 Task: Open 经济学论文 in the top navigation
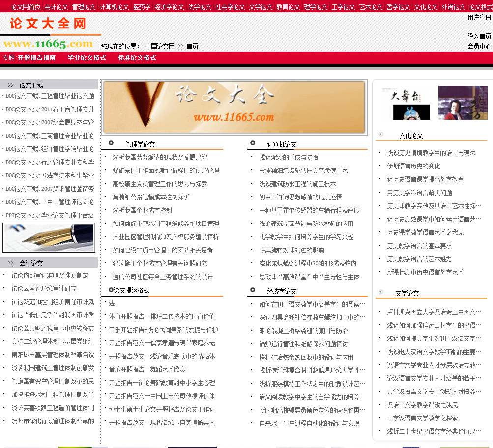[169, 7]
